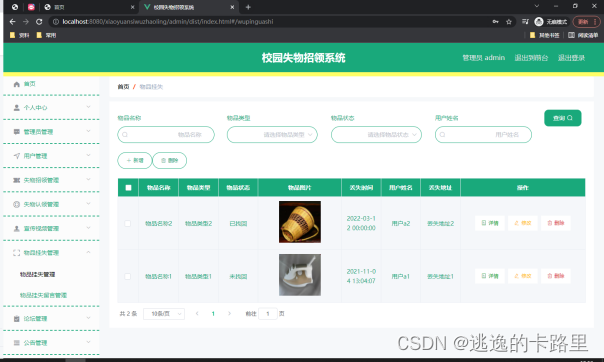The image size is (604, 362).
Task: Click the clipboard icon beside 论坛管理
Action: click(17, 318)
